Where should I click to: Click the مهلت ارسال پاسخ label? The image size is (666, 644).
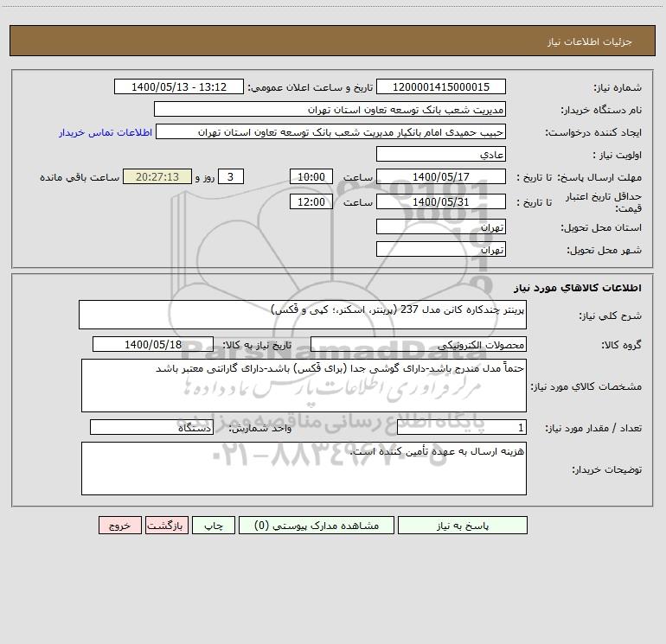click(x=599, y=177)
